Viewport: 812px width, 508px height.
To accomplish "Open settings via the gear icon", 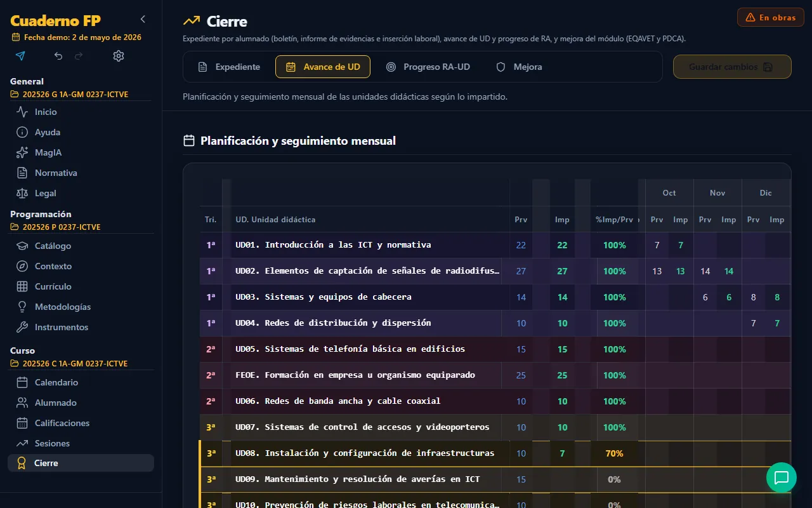I will (119, 56).
